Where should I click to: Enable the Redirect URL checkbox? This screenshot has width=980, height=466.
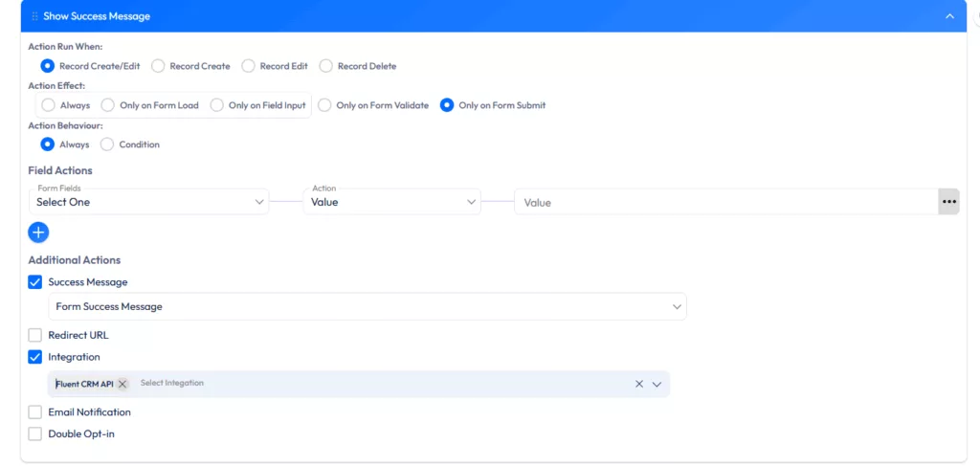click(35, 336)
